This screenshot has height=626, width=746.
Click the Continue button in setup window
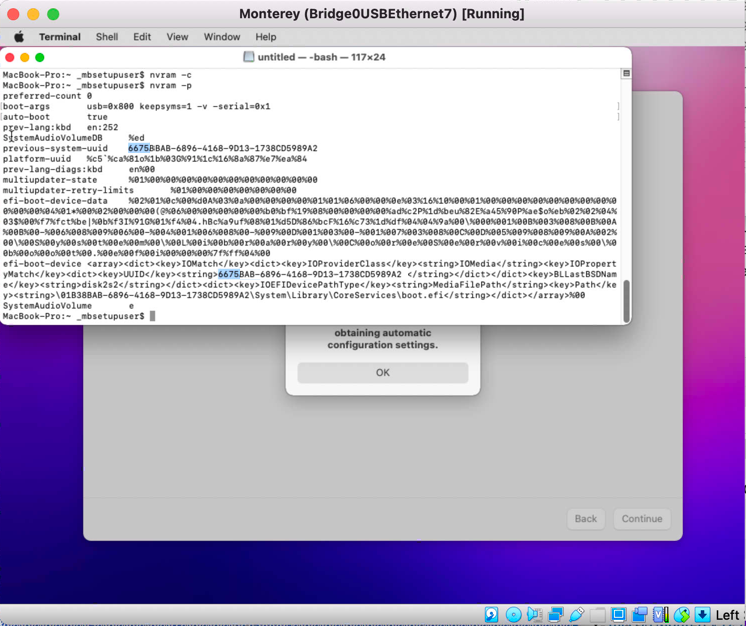click(x=642, y=518)
